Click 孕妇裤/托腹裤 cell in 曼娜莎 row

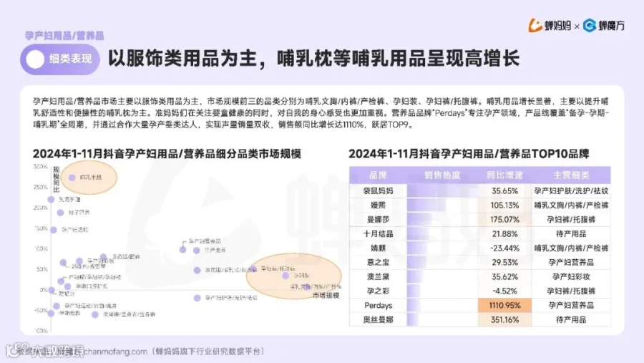(571, 220)
